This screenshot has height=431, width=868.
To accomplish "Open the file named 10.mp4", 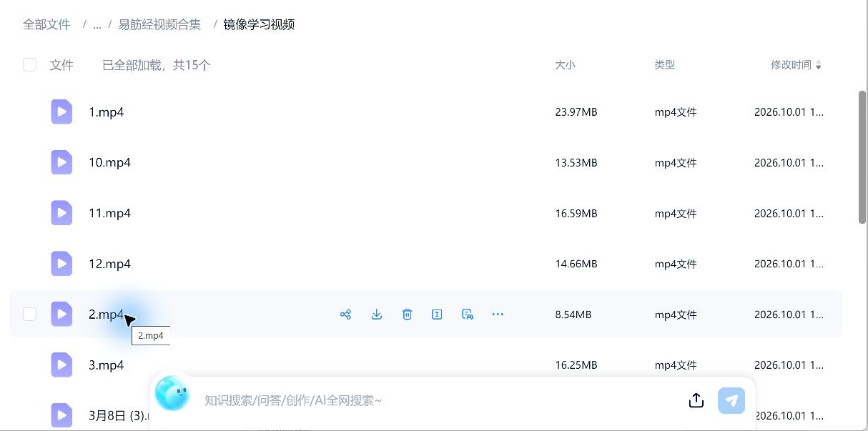I will 109,163.
